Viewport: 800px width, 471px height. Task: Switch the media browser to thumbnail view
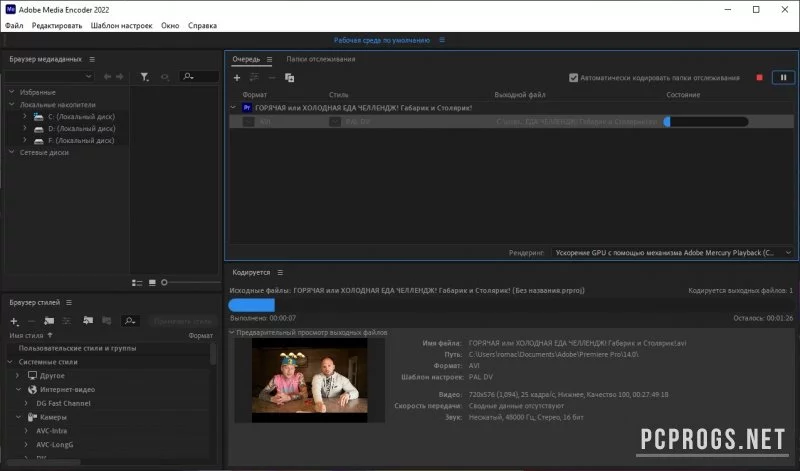tap(152, 283)
